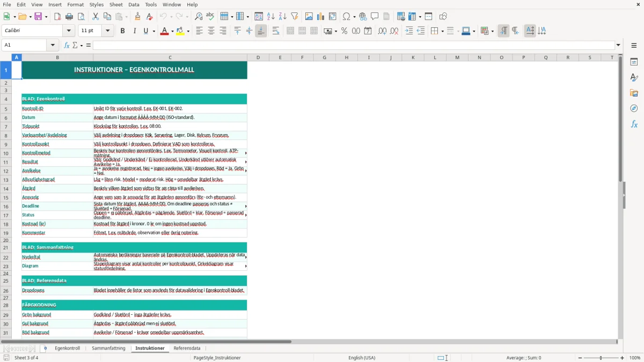Click the Cut scissors icon
Image resolution: width=644 pixels, height=362 pixels.
[96, 17]
